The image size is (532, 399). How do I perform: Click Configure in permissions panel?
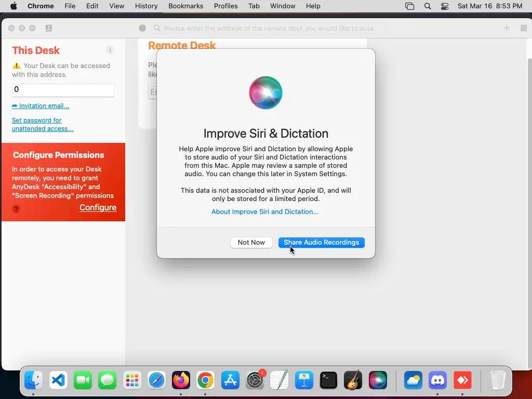click(98, 208)
